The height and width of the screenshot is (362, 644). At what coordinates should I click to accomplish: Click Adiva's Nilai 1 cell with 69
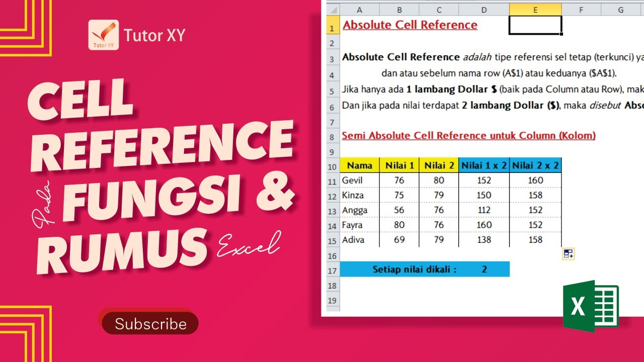pyautogui.click(x=399, y=240)
